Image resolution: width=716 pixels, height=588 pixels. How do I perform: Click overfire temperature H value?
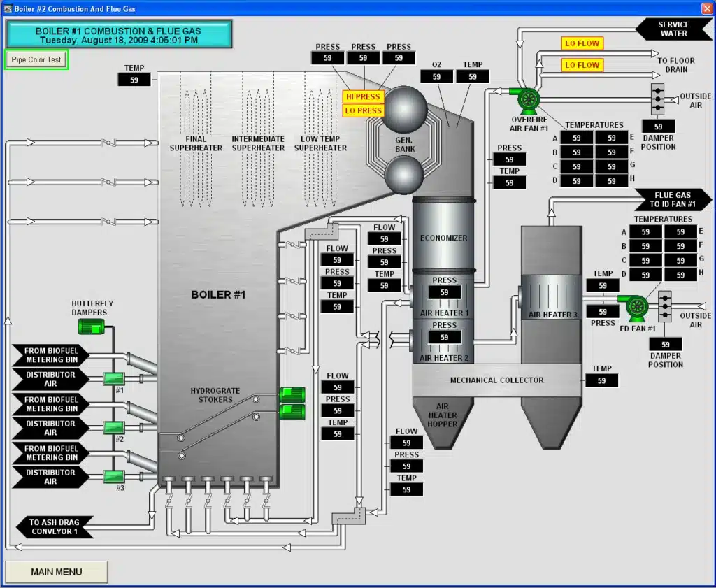point(611,181)
